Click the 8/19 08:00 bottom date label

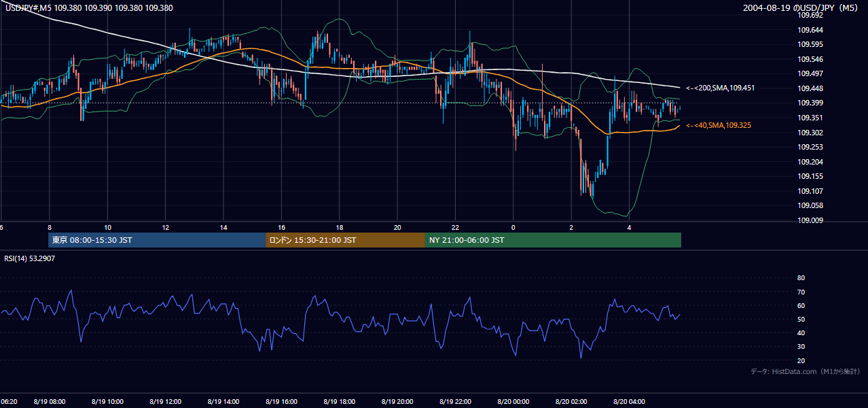(x=50, y=402)
